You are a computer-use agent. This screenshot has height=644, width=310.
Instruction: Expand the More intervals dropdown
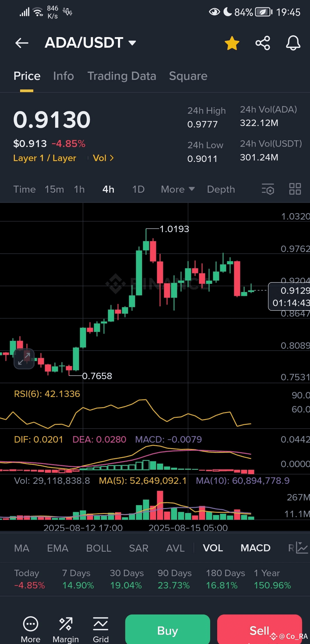[x=178, y=189]
